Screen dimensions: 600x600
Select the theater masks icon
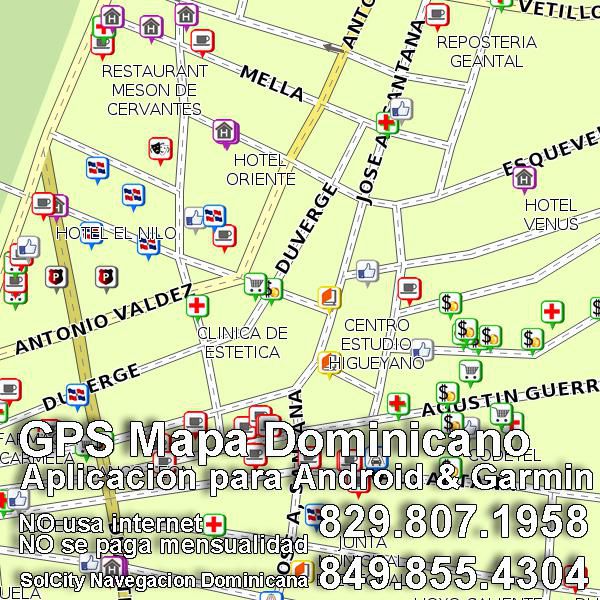pos(160,149)
